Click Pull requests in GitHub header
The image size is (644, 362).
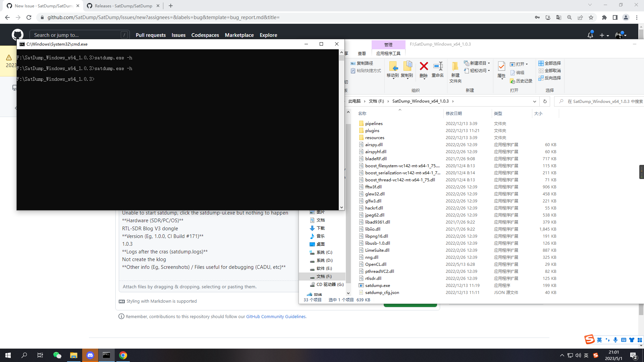pyautogui.click(x=151, y=35)
